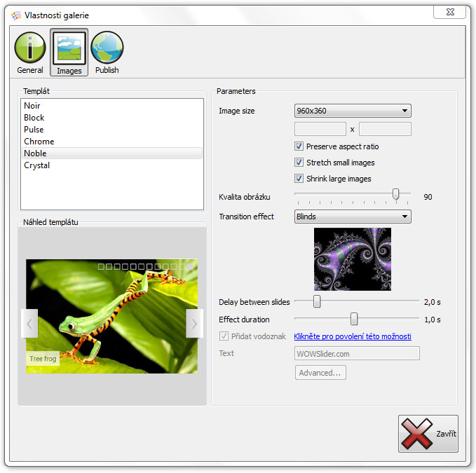Click the app logo in the title bar
476x473 pixels.
coord(16,15)
